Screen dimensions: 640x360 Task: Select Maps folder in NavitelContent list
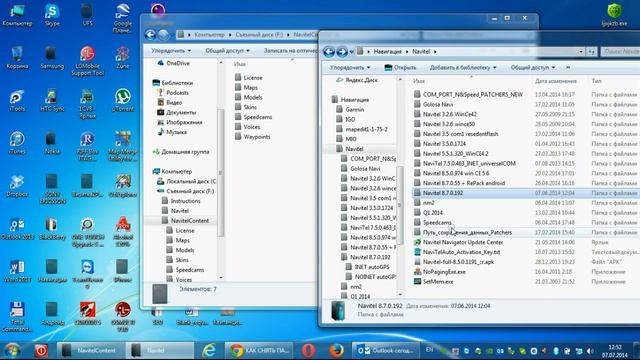pyautogui.click(x=250, y=88)
